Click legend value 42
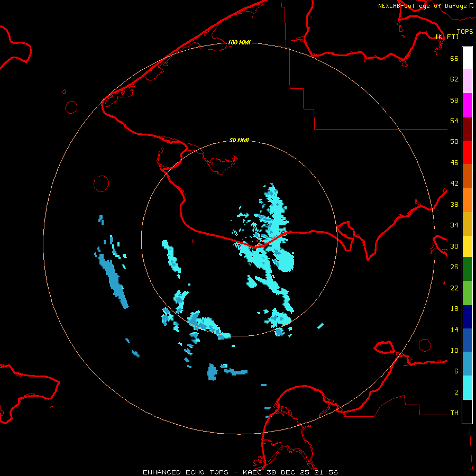 [x=454, y=184]
